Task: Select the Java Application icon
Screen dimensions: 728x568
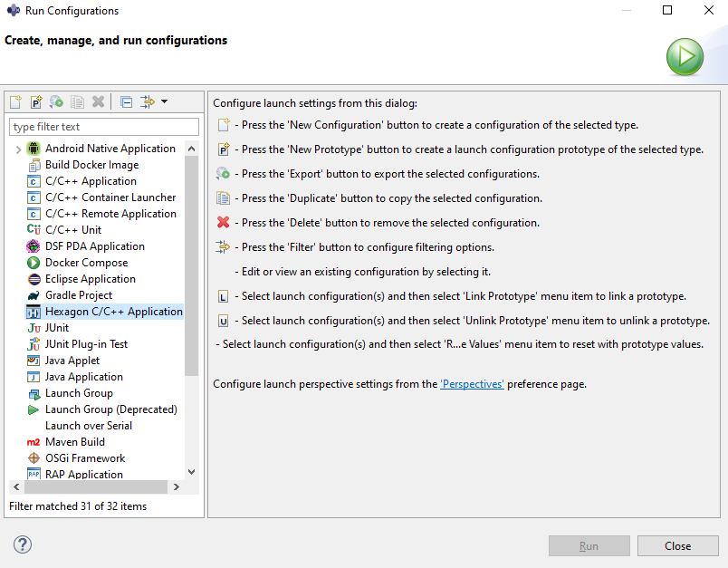Action: tap(34, 377)
